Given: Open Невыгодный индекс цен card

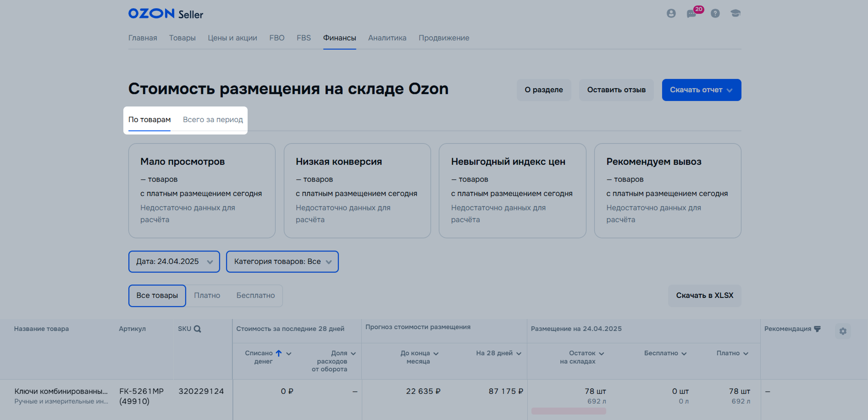Looking at the screenshot, I should 513,190.
